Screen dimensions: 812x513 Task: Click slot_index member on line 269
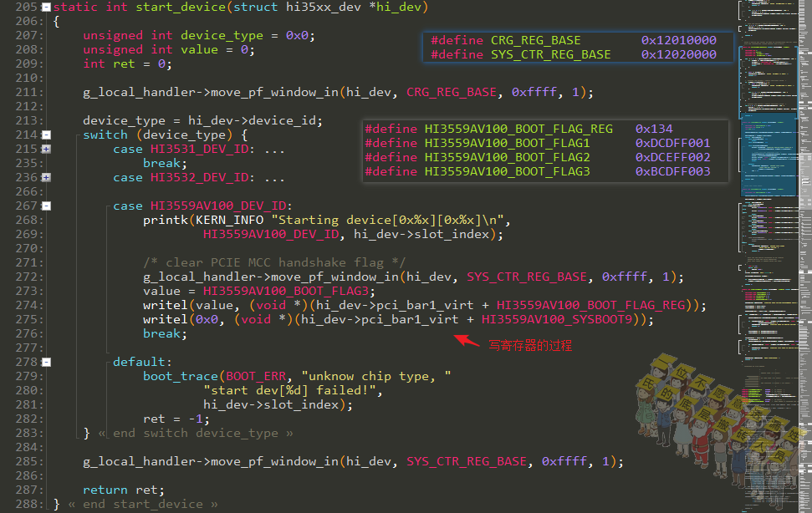[452, 234]
